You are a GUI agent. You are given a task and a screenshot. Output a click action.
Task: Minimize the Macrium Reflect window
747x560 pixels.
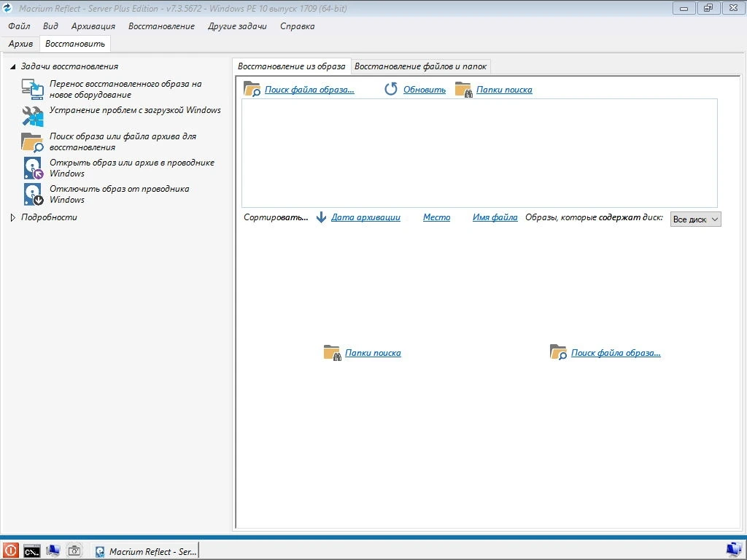tap(684, 8)
